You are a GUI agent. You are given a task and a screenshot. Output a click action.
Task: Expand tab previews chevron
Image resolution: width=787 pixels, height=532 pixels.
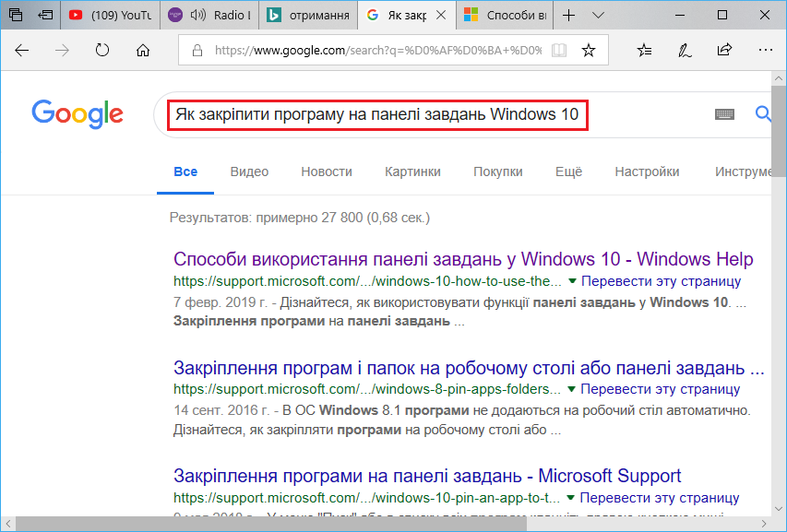click(x=598, y=15)
